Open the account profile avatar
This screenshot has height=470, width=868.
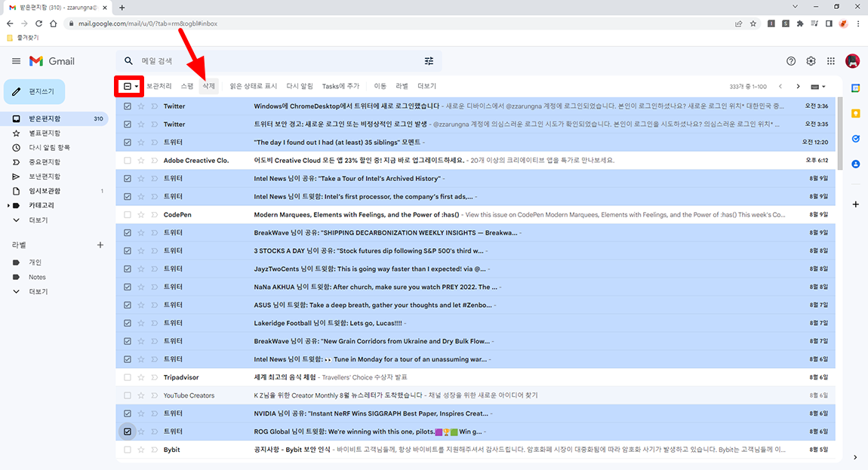point(852,61)
